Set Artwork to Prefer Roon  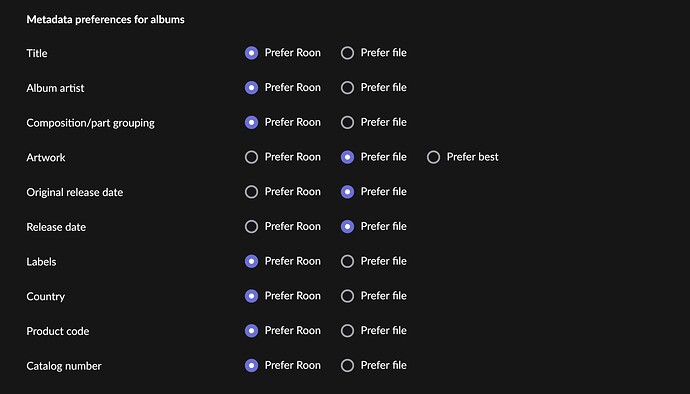pyautogui.click(x=251, y=157)
